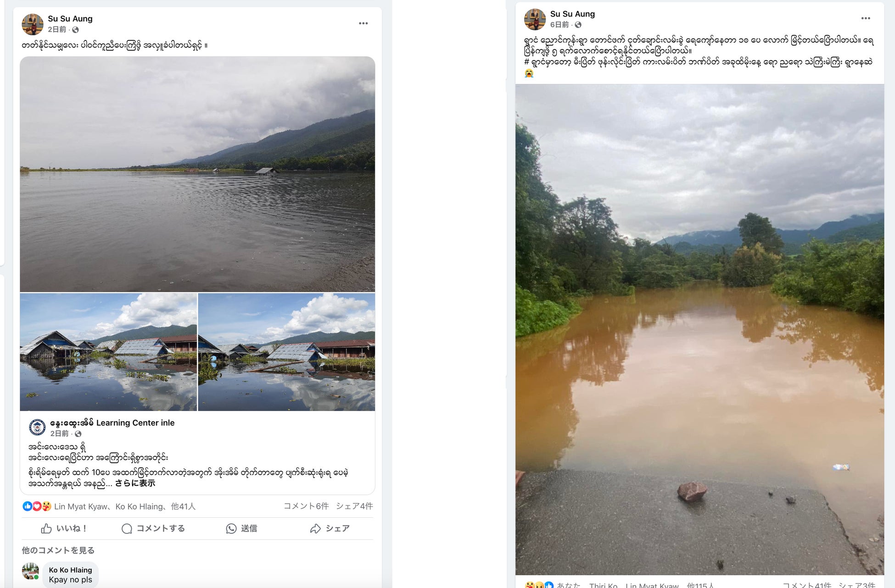This screenshot has height=588, width=895.
Task: Open right post's three-dot options menu
Action: (x=865, y=18)
